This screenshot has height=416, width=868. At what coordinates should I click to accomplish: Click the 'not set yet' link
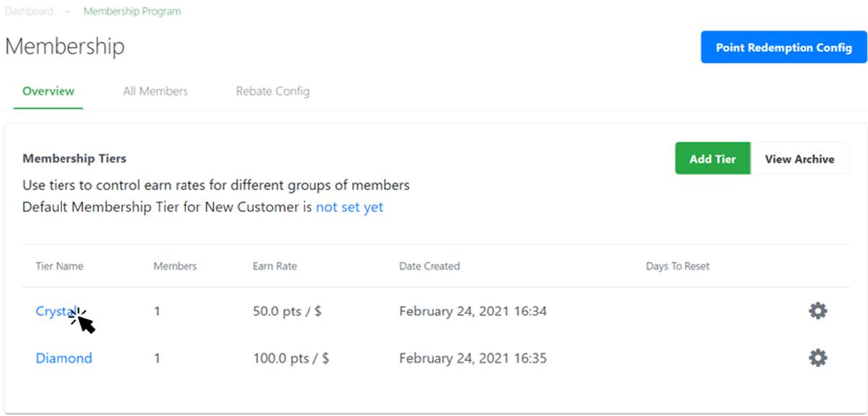point(350,207)
